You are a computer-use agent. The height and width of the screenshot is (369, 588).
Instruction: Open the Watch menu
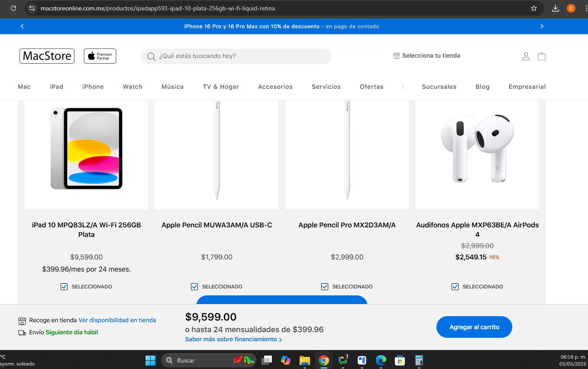(x=132, y=87)
